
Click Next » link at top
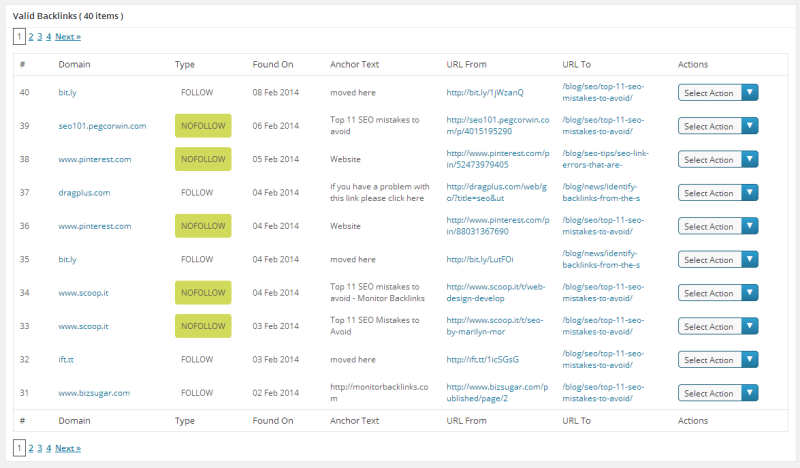click(x=68, y=37)
